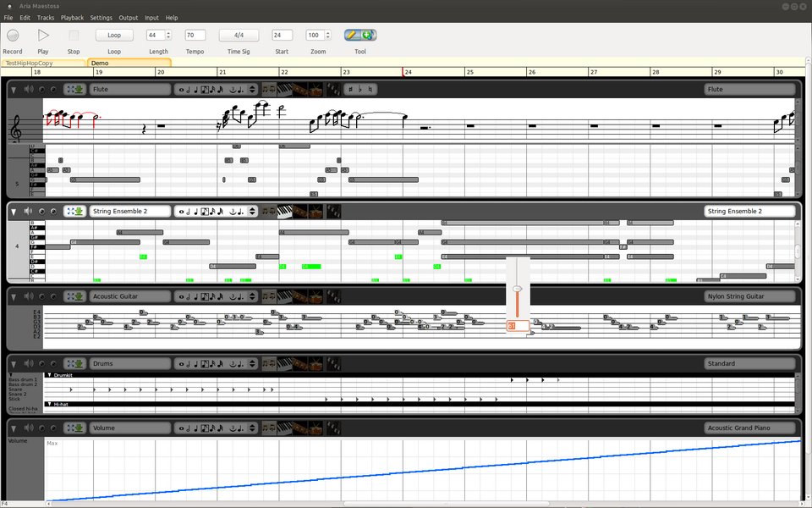Click the Record button
812x508 pixels.
13,36
